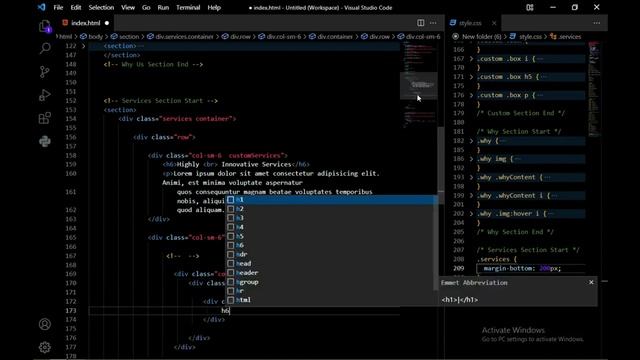
Task: Switch to the index.html tab
Action: [85, 23]
